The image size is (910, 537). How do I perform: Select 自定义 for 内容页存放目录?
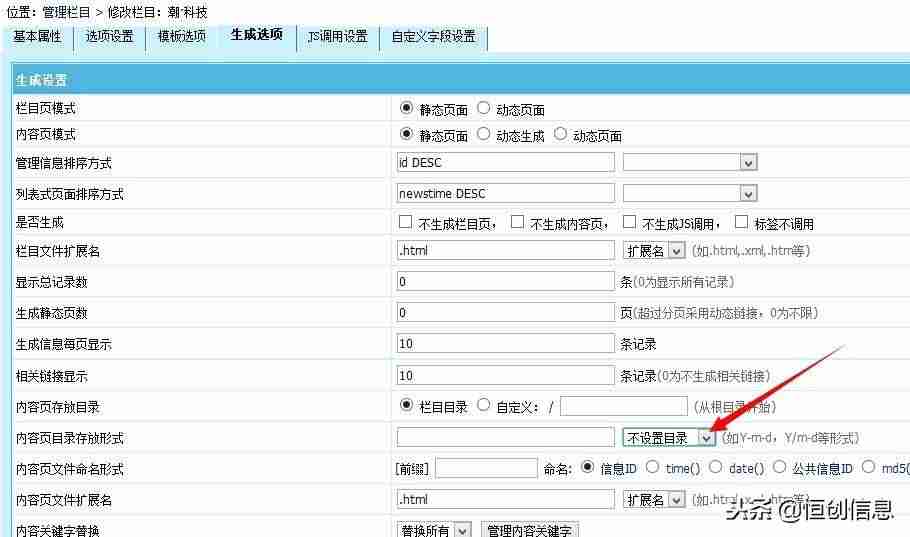coord(483,405)
